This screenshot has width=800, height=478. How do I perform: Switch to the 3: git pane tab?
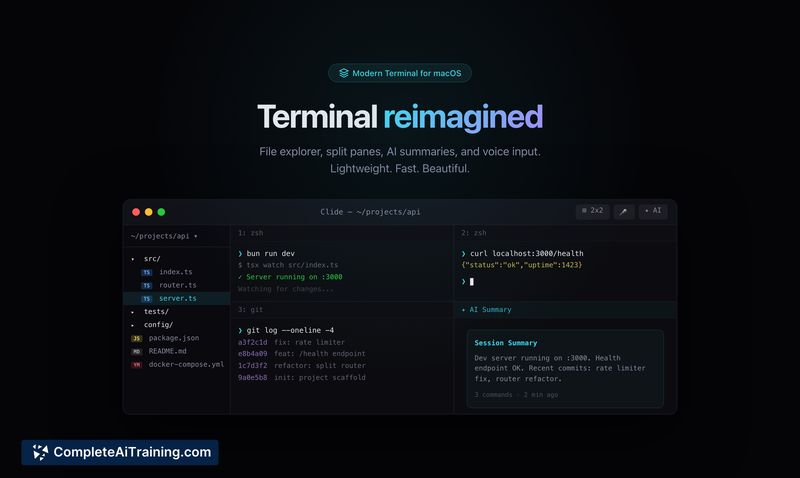[251, 310]
